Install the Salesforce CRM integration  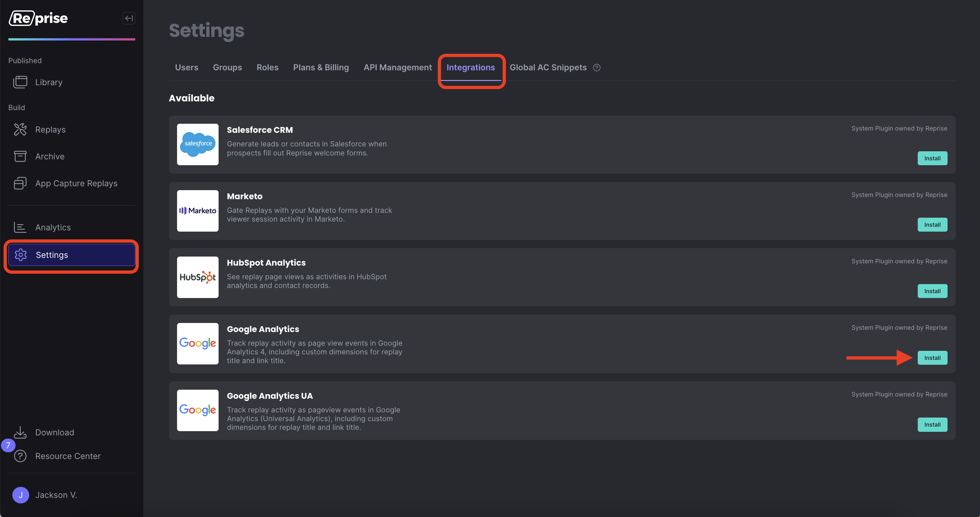pos(932,158)
